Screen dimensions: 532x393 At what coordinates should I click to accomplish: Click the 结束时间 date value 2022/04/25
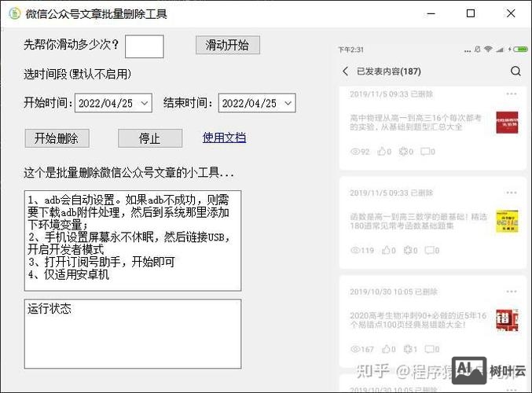[249, 103]
